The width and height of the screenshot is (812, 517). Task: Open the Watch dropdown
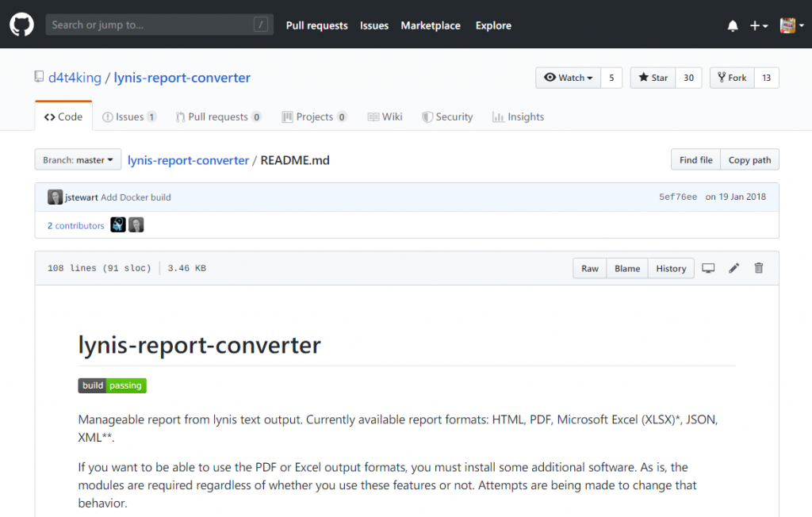click(x=568, y=78)
